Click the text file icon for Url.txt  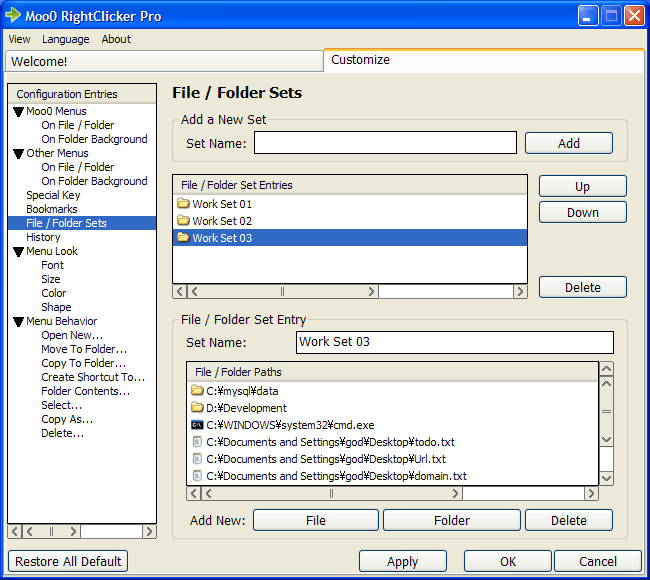(197, 459)
